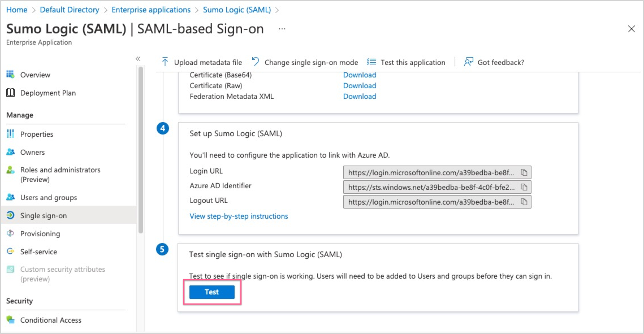Download the Federation Metadata XML
644x334 pixels.
click(360, 96)
